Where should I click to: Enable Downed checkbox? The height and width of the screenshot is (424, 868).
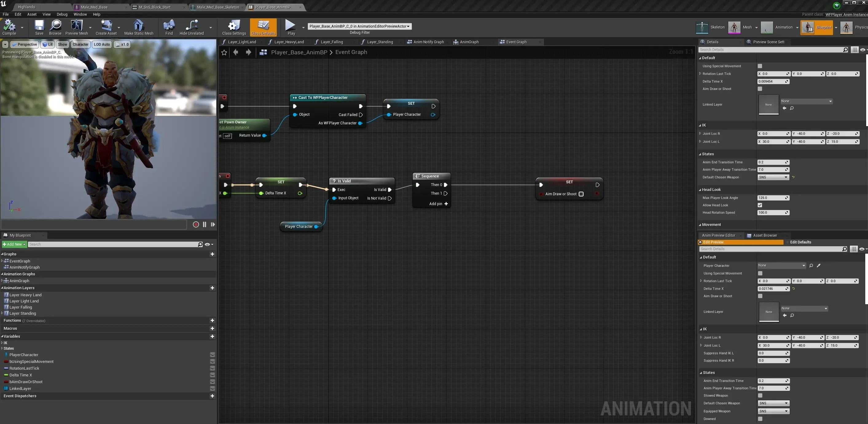[760, 419]
